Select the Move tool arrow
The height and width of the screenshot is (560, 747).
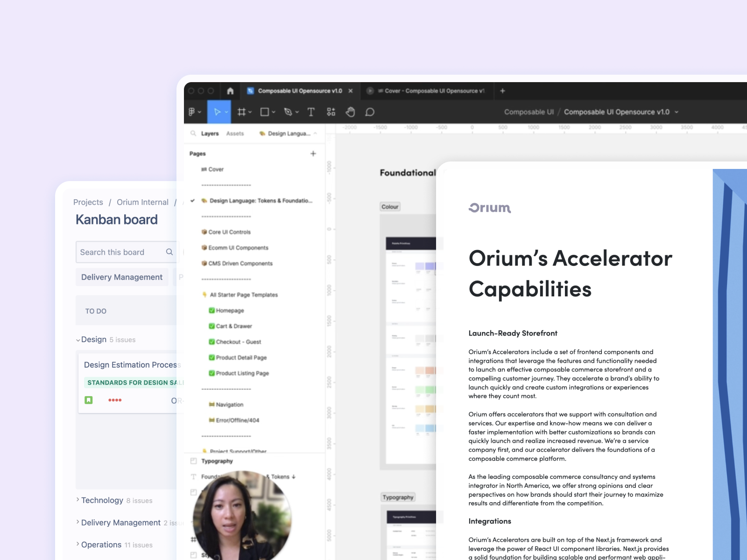click(217, 112)
